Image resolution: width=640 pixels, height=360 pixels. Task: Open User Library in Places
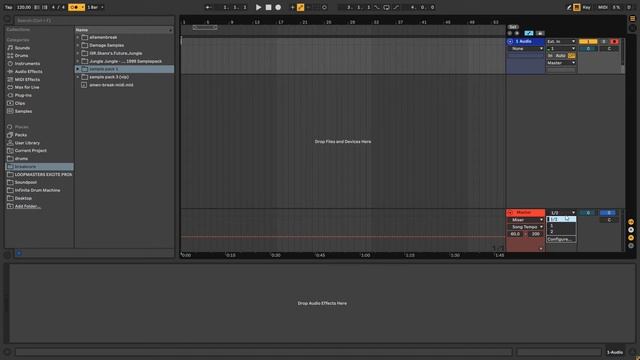(27, 143)
